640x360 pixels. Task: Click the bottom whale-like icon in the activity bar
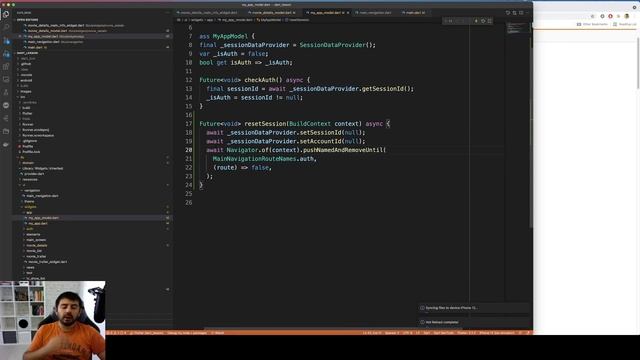(x=6, y=144)
